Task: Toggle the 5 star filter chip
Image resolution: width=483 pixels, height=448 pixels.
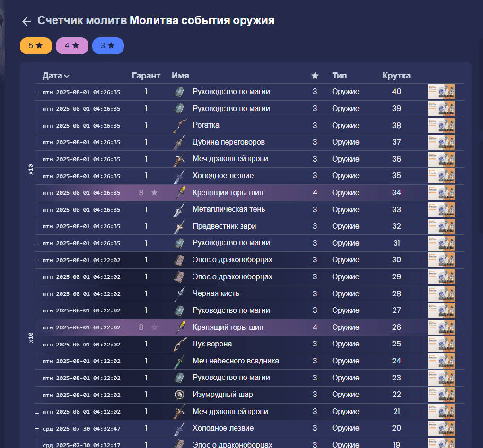Action: click(36, 46)
